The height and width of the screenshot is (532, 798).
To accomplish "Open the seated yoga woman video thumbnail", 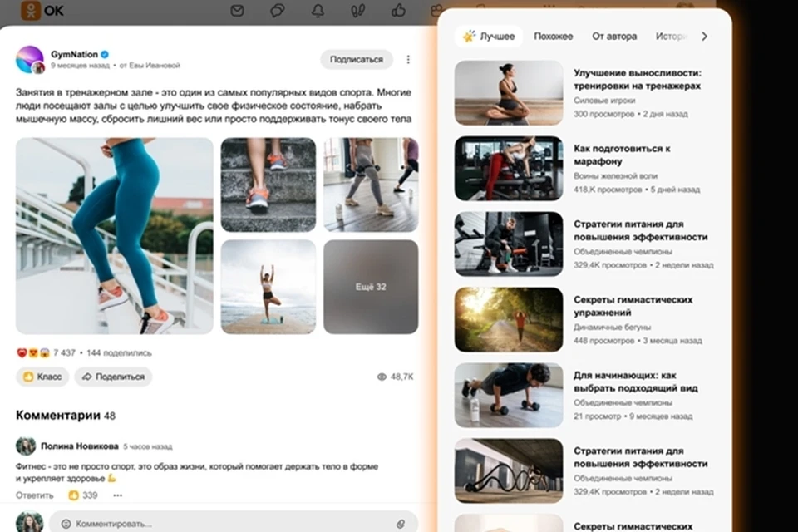I will (509, 92).
